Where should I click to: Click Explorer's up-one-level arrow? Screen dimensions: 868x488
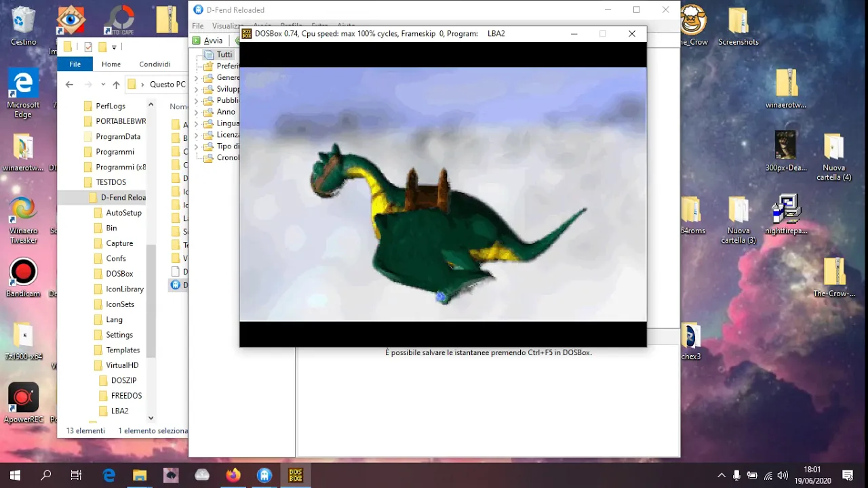click(116, 85)
